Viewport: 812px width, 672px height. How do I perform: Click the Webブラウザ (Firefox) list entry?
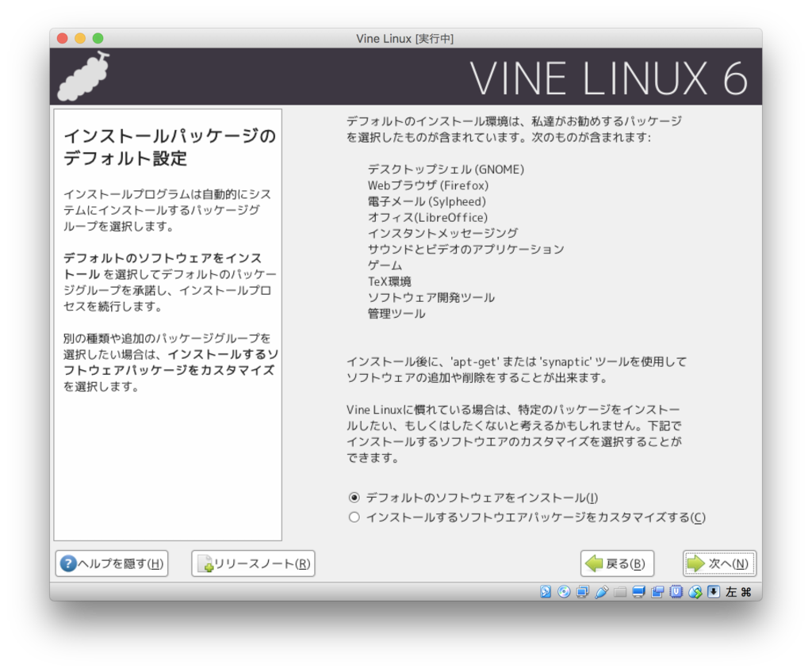click(x=428, y=185)
